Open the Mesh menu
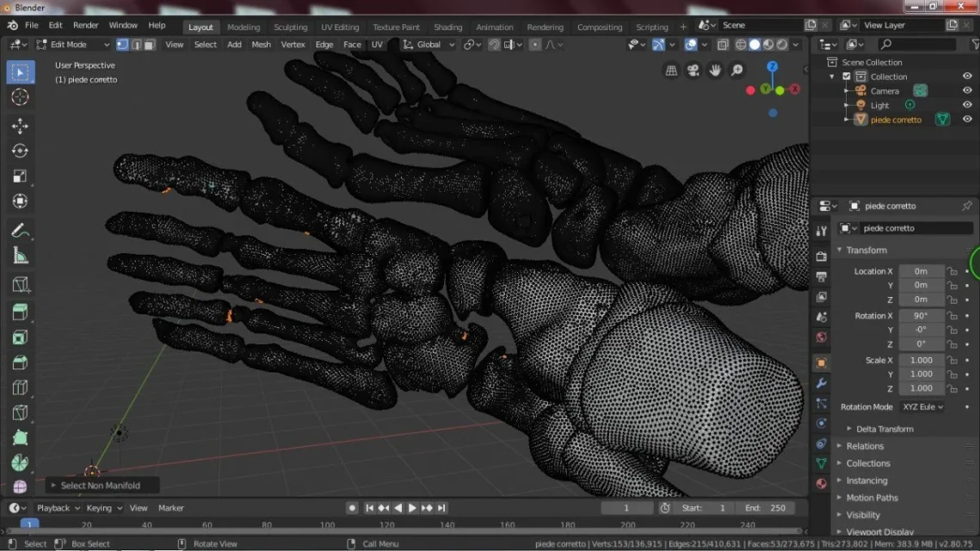This screenshot has height=551, width=980. [261, 45]
